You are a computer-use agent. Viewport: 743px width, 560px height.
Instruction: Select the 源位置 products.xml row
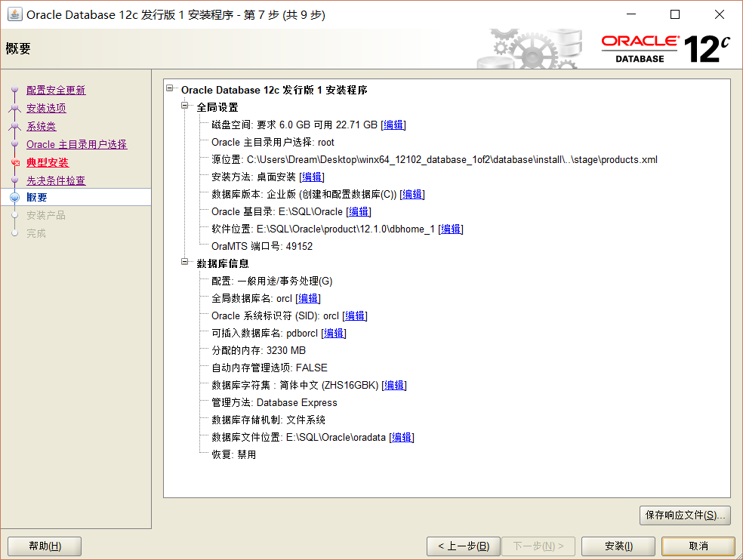coord(434,160)
